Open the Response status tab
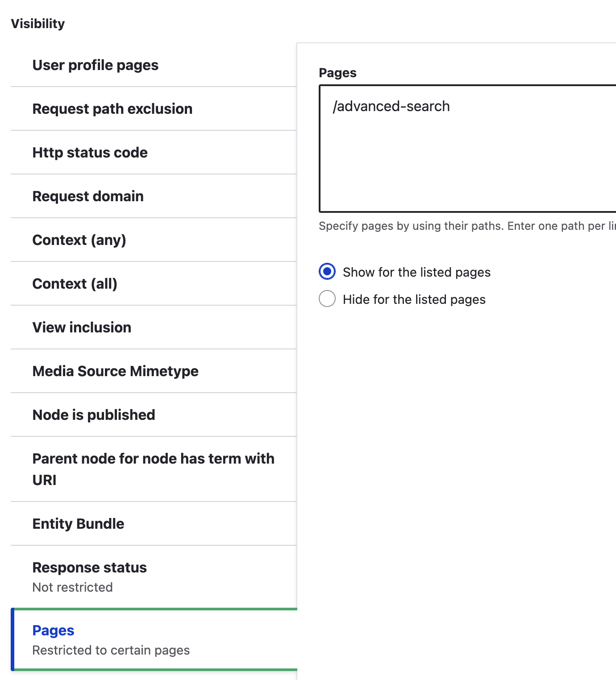Image resolution: width=616 pixels, height=680 pixels. [154, 577]
